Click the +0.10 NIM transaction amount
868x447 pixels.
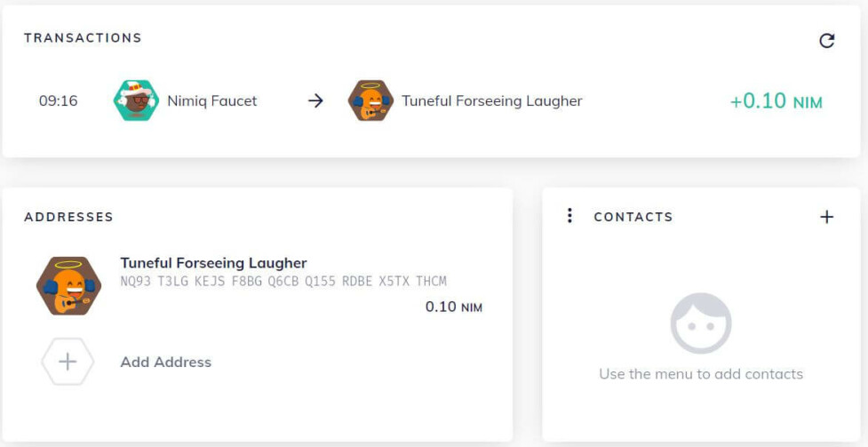[x=776, y=101]
